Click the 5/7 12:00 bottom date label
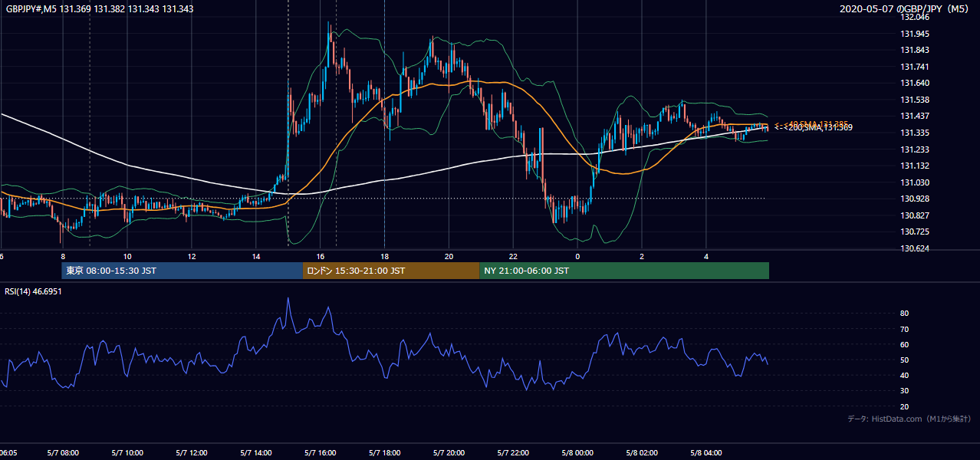The width and height of the screenshot is (980, 460). tap(192, 453)
